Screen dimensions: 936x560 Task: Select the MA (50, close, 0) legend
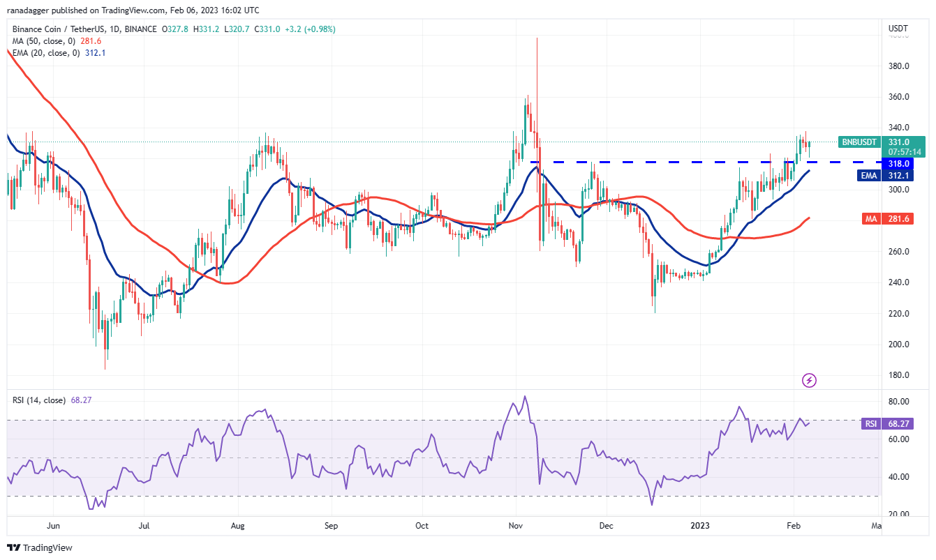(x=51, y=41)
